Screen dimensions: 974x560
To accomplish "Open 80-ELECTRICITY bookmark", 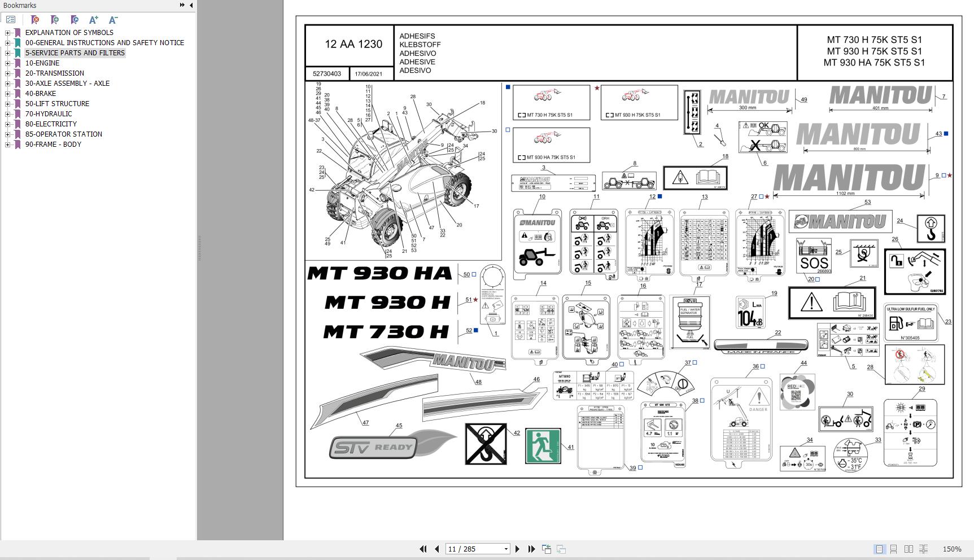I will click(x=51, y=124).
